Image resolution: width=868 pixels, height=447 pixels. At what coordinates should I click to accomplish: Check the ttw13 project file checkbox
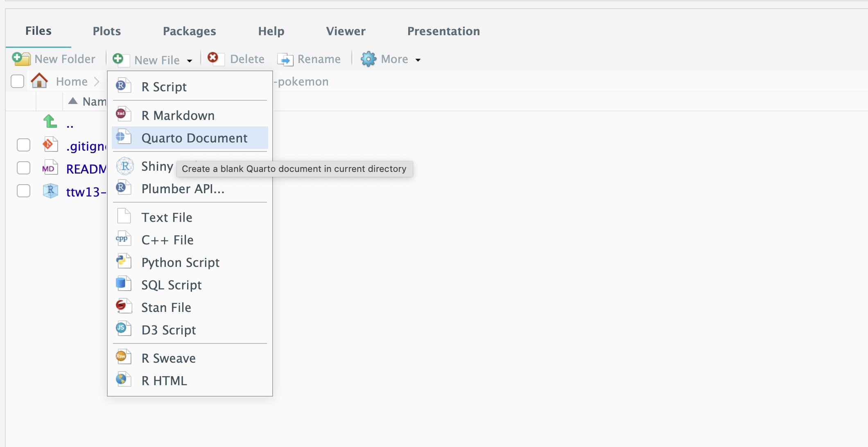click(x=23, y=191)
